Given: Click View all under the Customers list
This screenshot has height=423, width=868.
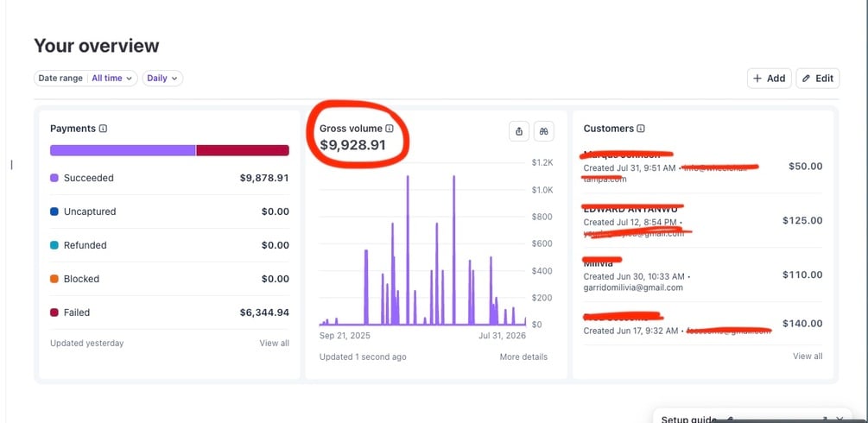Looking at the screenshot, I should 808,356.
